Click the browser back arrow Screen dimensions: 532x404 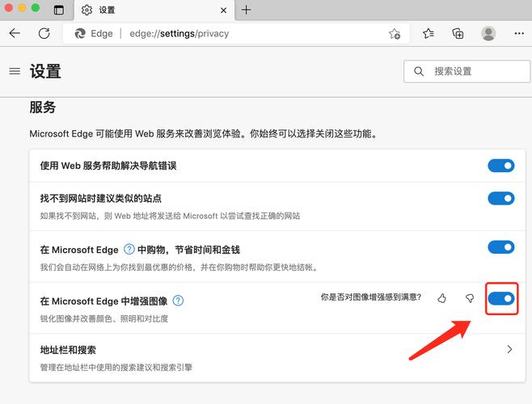[15, 33]
